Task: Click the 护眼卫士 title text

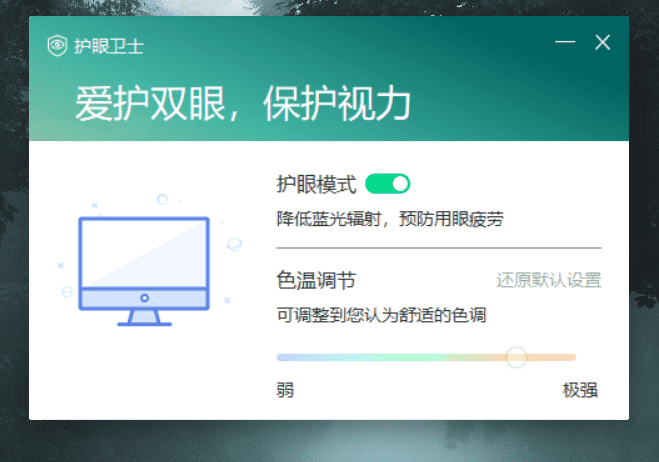Action: [x=102, y=45]
